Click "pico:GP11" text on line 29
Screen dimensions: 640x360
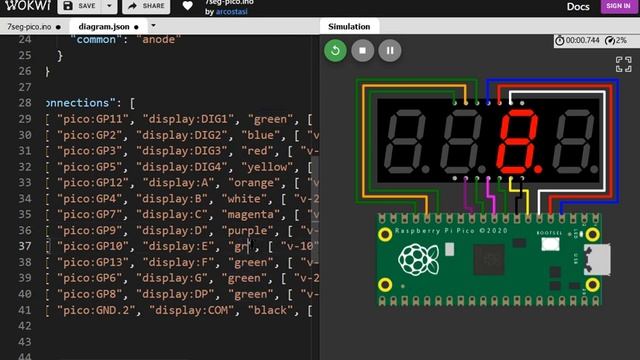[x=93, y=119]
